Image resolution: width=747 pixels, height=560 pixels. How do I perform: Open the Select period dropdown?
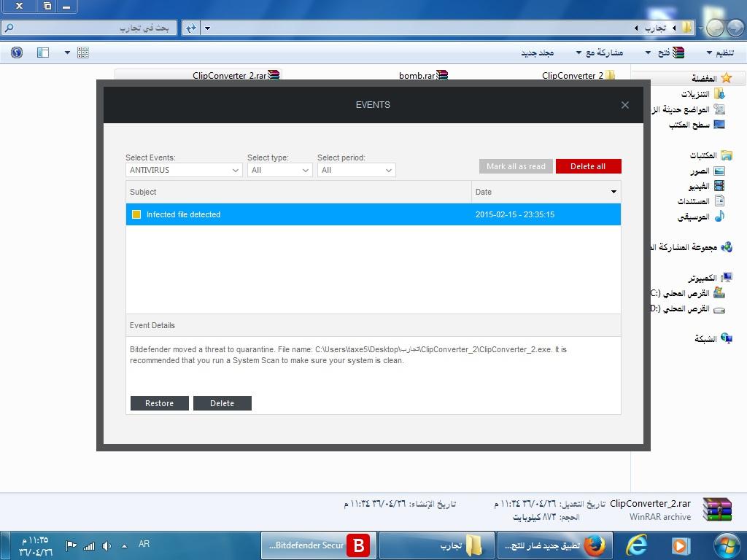[x=356, y=170]
